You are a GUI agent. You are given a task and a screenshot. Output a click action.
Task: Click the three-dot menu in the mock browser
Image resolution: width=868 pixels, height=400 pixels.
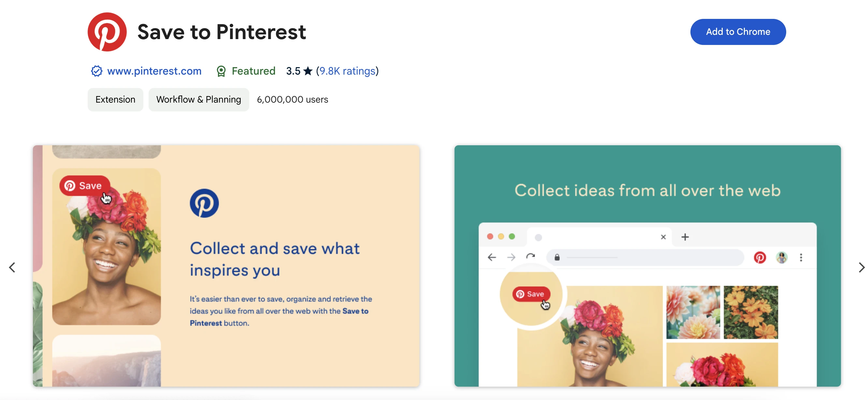click(x=801, y=258)
